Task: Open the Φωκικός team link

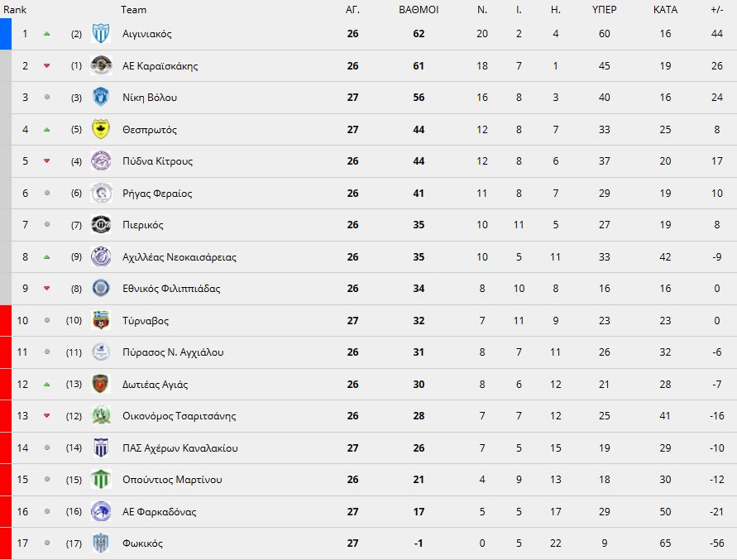Action: point(142,543)
